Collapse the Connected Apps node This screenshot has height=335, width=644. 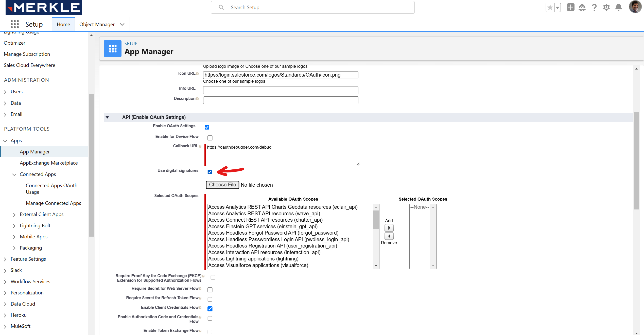click(x=14, y=174)
